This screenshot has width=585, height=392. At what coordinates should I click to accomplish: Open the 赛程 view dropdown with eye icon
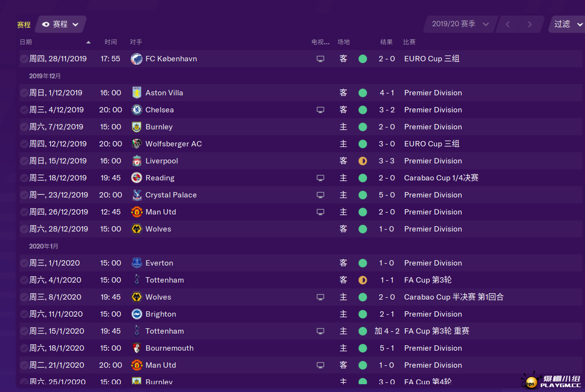[60, 24]
